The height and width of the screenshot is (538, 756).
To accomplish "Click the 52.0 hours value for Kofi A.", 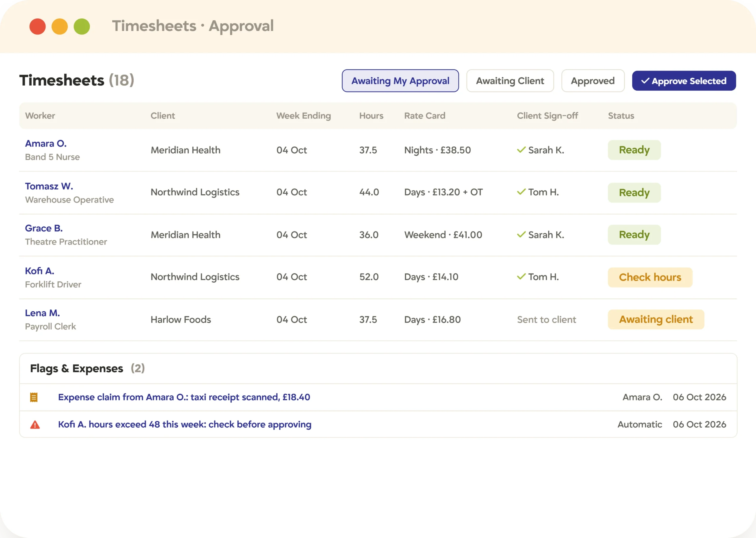I will (369, 277).
